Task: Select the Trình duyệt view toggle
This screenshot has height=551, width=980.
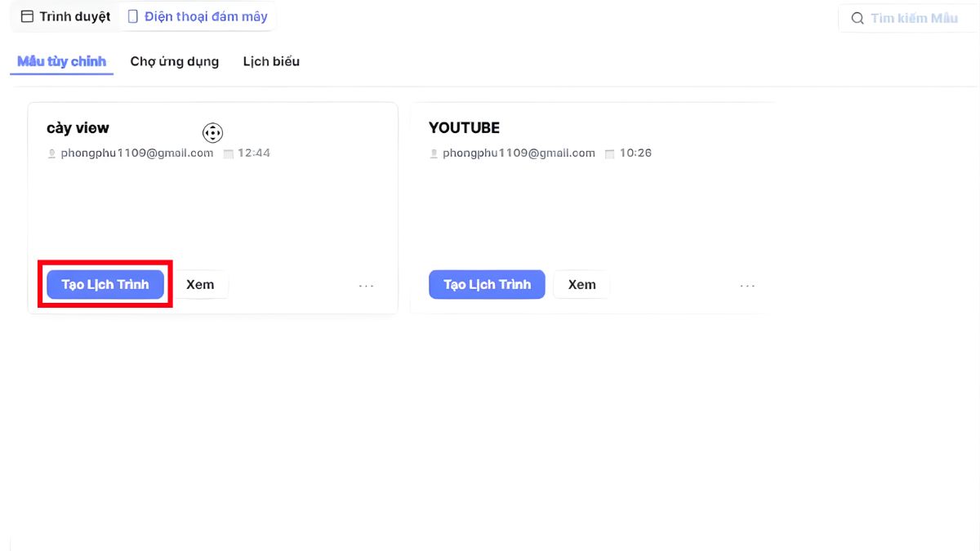Action: [x=64, y=16]
